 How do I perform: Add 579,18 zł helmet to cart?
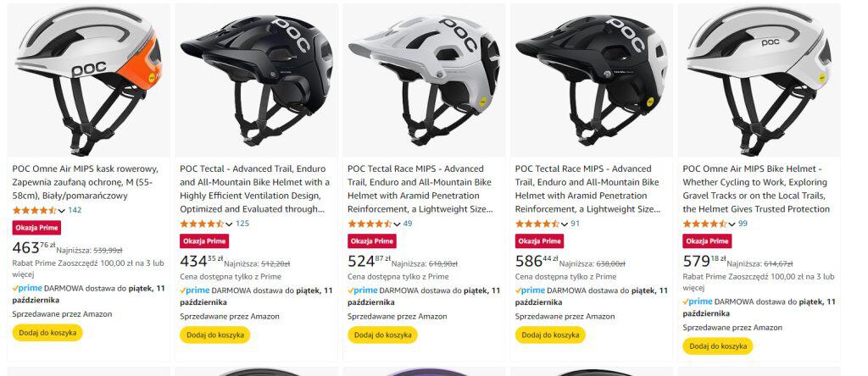coord(718,346)
